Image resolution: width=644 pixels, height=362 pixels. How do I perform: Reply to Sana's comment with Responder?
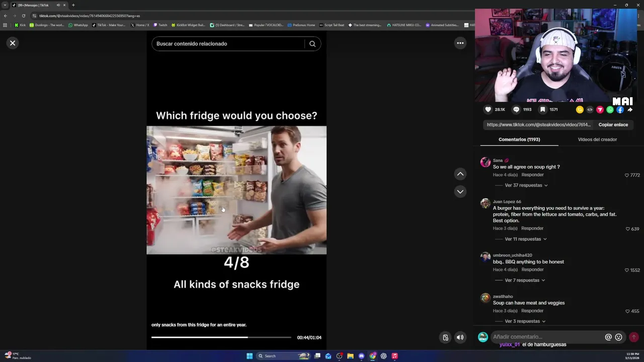532,175
